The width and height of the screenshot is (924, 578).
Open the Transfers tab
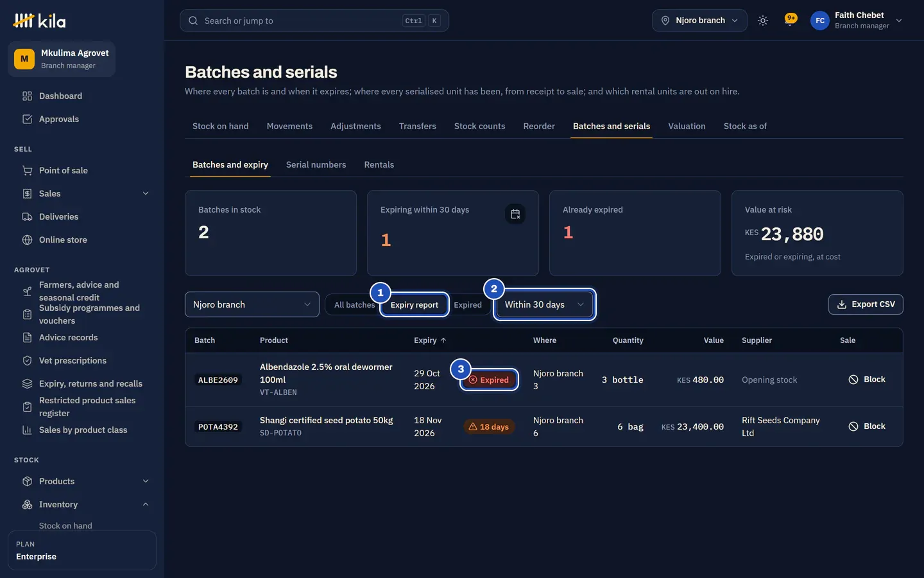[x=418, y=126]
